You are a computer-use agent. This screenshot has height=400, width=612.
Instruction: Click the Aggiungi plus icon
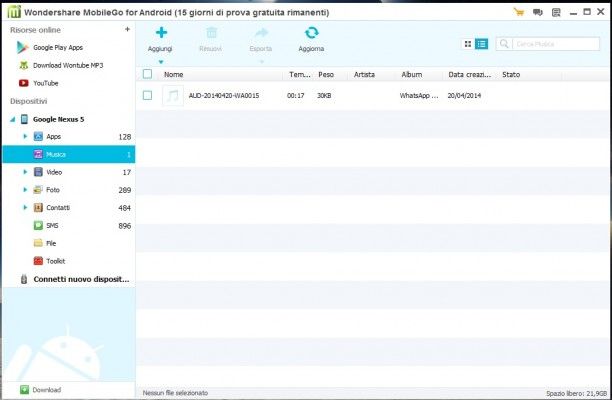point(161,32)
